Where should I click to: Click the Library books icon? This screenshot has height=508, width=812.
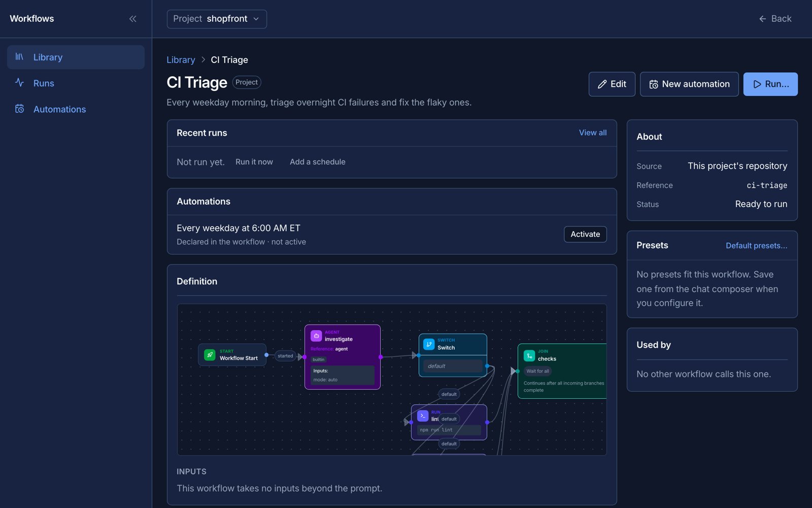pyautogui.click(x=19, y=57)
